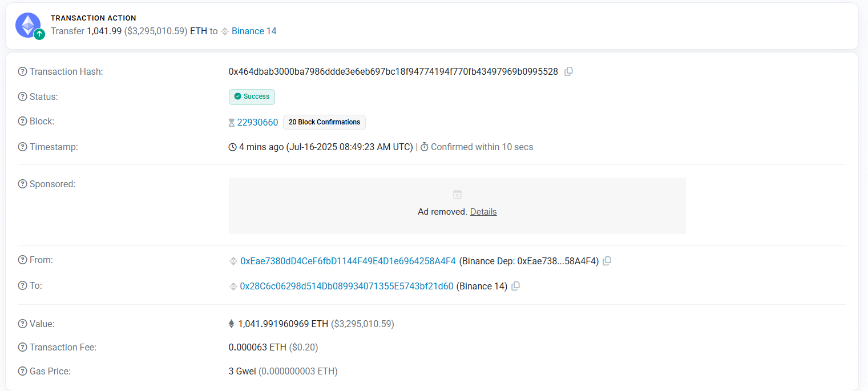Click the 20 Block Confirmations badge

pyautogui.click(x=324, y=122)
